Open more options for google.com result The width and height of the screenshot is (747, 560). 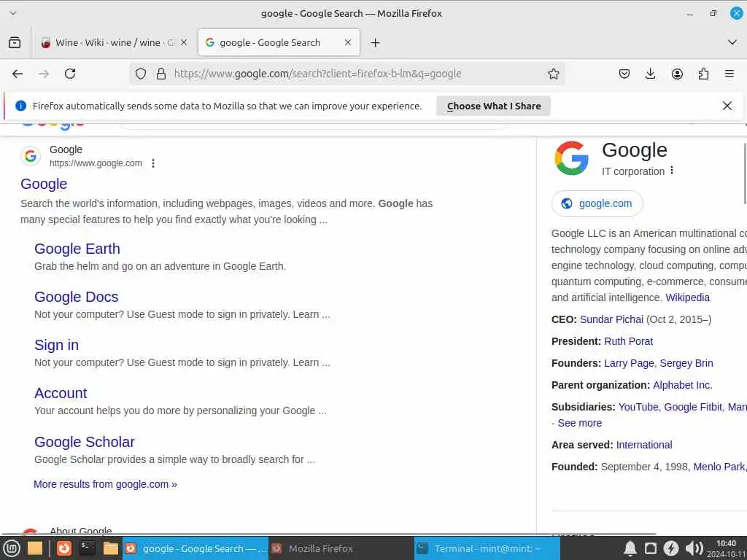tap(153, 163)
